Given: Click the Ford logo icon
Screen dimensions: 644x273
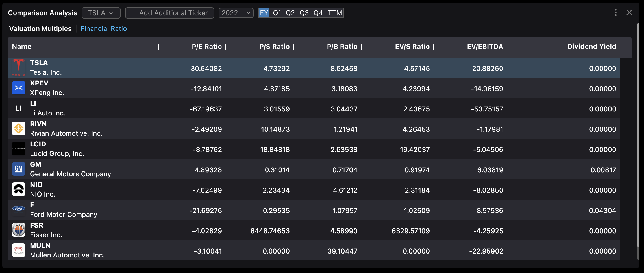Looking at the screenshot, I should [x=19, y=208].
